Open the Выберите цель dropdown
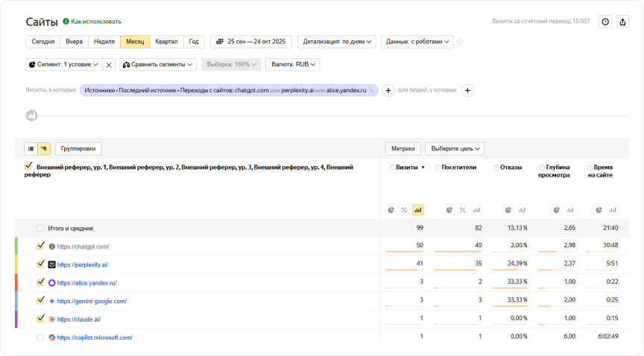Viewport: 644px width, 356px height. (455, 148)
